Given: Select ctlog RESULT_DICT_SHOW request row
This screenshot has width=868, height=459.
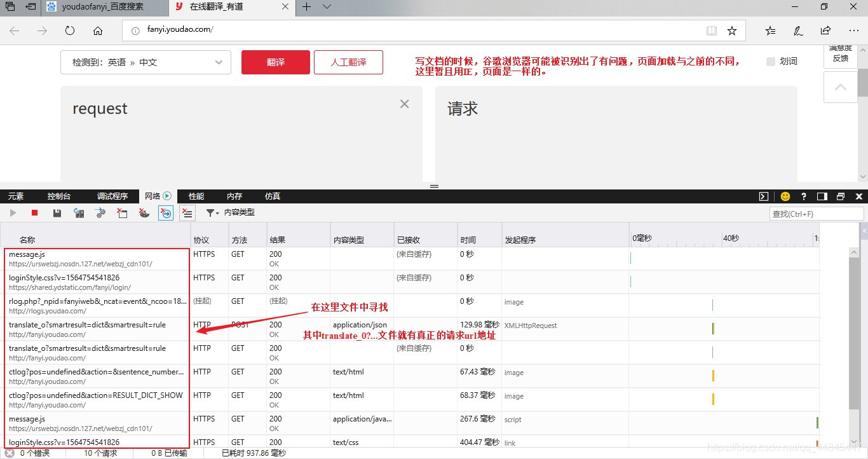Looking at the screenshot, I should click(x=410, y=400).
